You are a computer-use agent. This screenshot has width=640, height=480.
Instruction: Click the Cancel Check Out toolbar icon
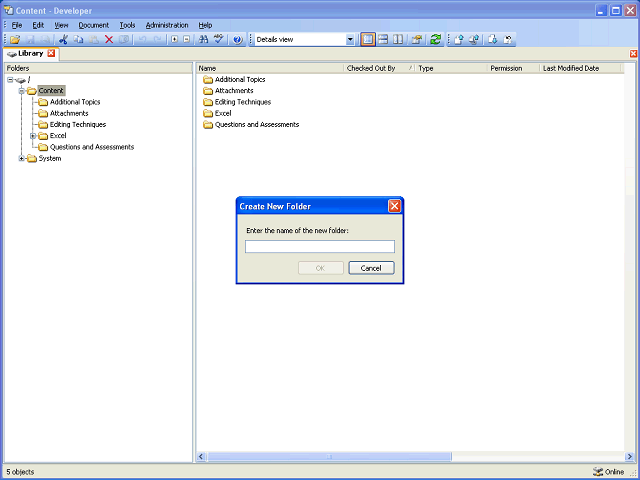(x=508, y=40)
